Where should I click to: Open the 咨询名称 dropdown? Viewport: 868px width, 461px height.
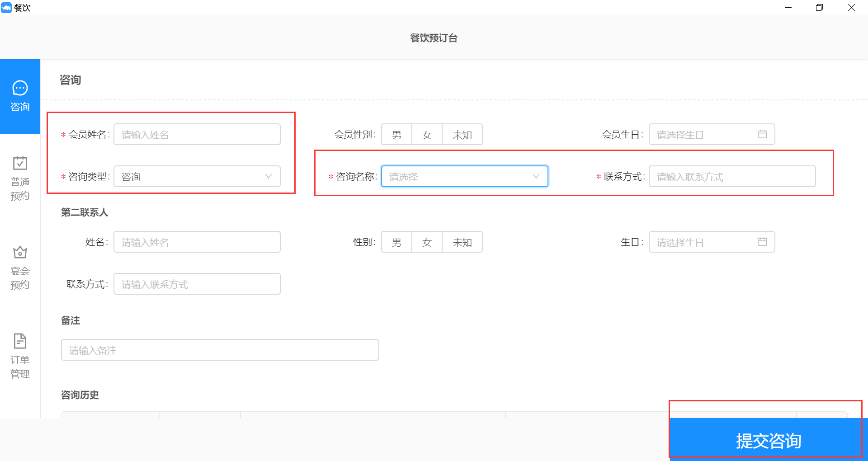[465, 176]
